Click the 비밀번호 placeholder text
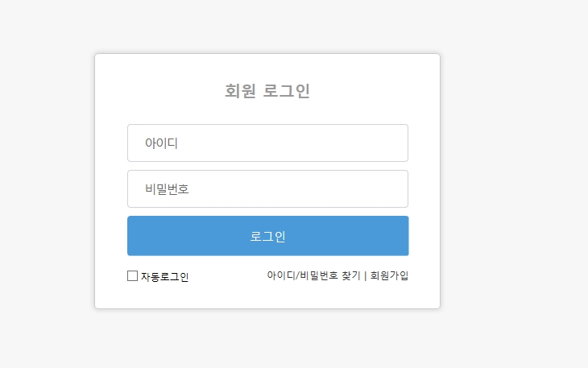Viewport: 588px width, 368px height. pyautogui.click(x=167, y=189)
